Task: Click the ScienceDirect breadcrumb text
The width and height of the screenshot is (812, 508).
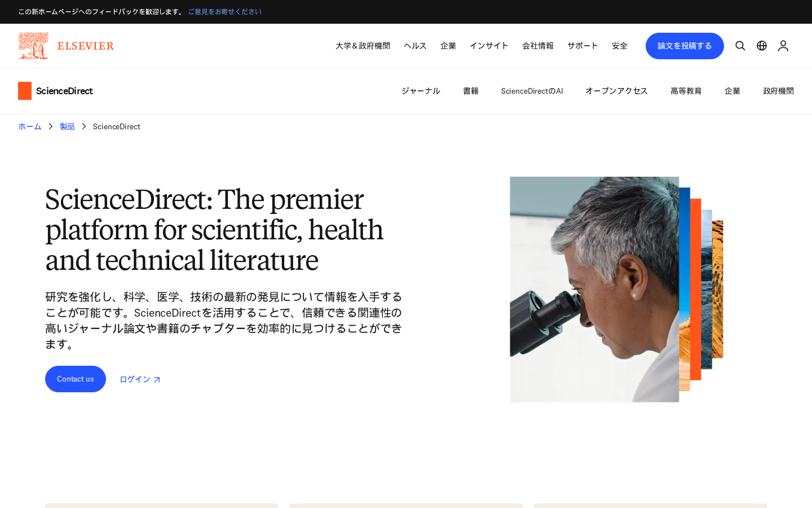Action: (x=117, y=126)
